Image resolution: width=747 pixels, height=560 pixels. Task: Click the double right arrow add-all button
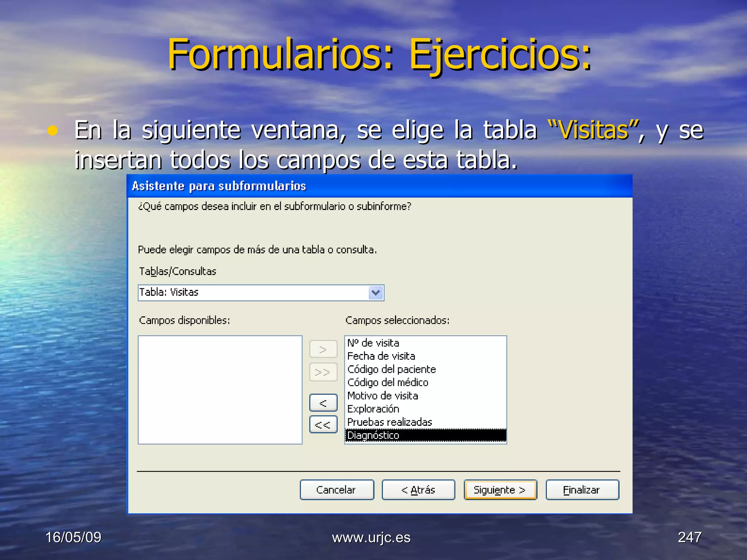(323, 372)
